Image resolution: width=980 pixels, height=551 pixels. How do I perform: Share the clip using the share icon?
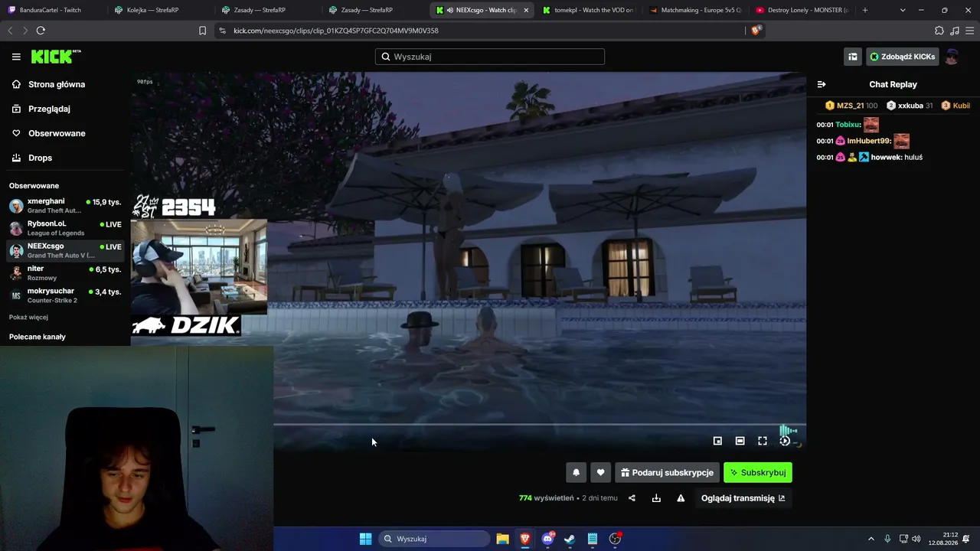pos(632,498)
